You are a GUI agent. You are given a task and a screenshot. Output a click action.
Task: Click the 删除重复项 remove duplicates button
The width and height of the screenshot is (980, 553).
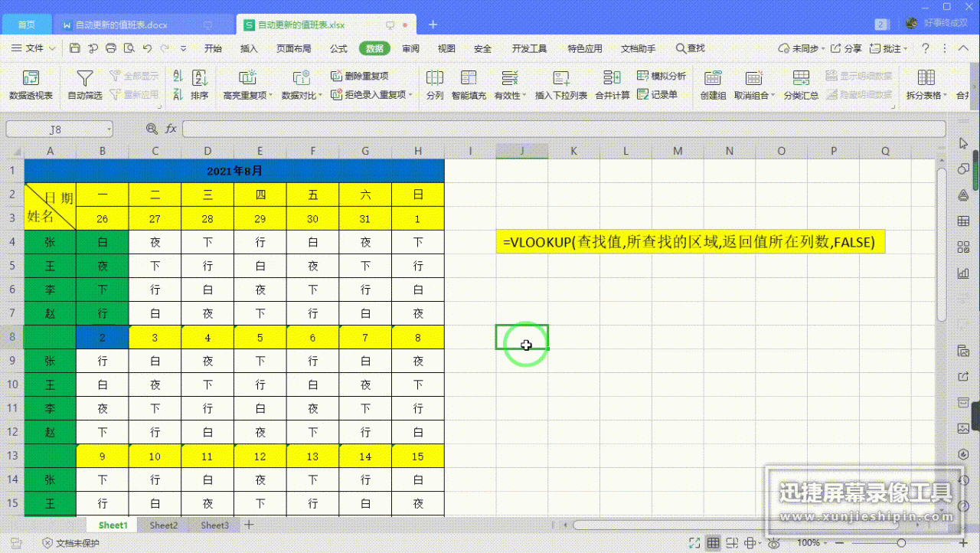tap(360, 77)
